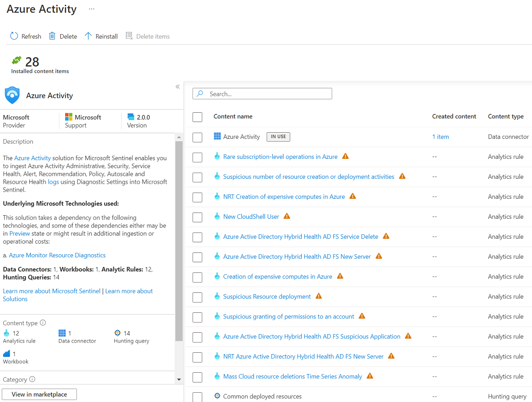
Task: Check the checkbox for Rare subscription-level operations in Azure
Action: [x=197, y=157]
